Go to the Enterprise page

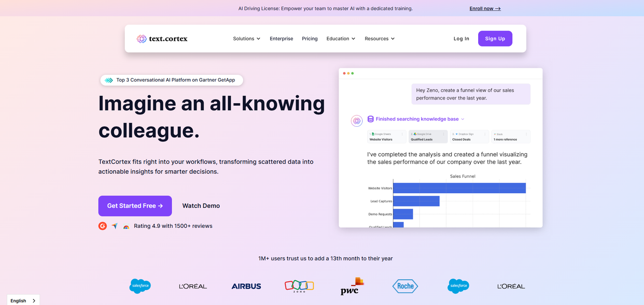pyautogui.click(x=281, y=39)
